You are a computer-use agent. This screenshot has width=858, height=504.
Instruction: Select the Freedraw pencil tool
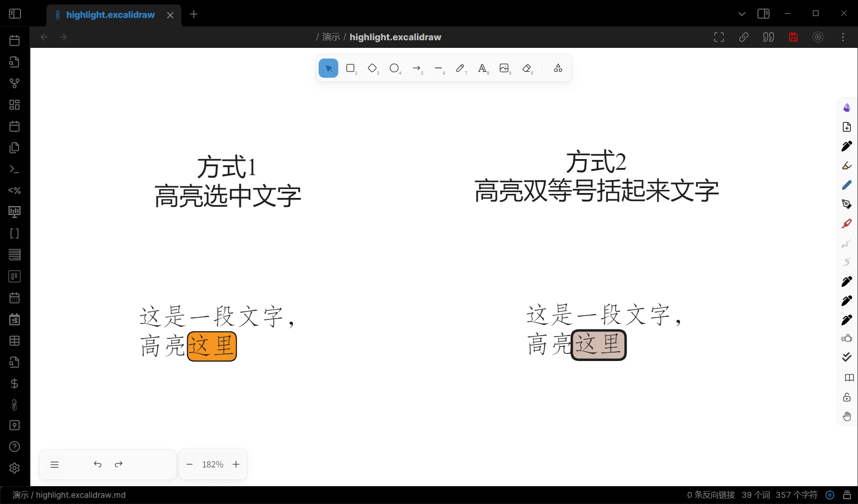(x=460, y=68)
